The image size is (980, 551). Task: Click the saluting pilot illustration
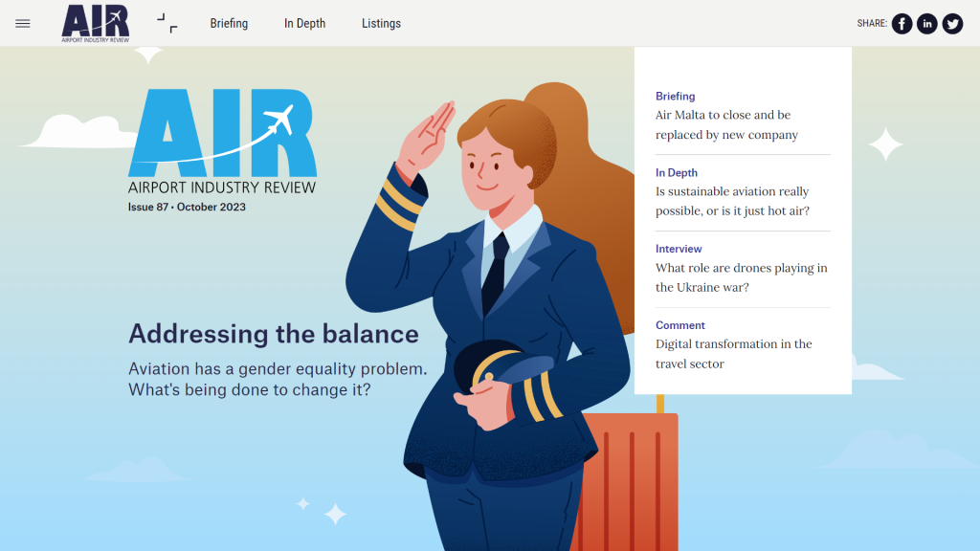[x=498, y=287]
